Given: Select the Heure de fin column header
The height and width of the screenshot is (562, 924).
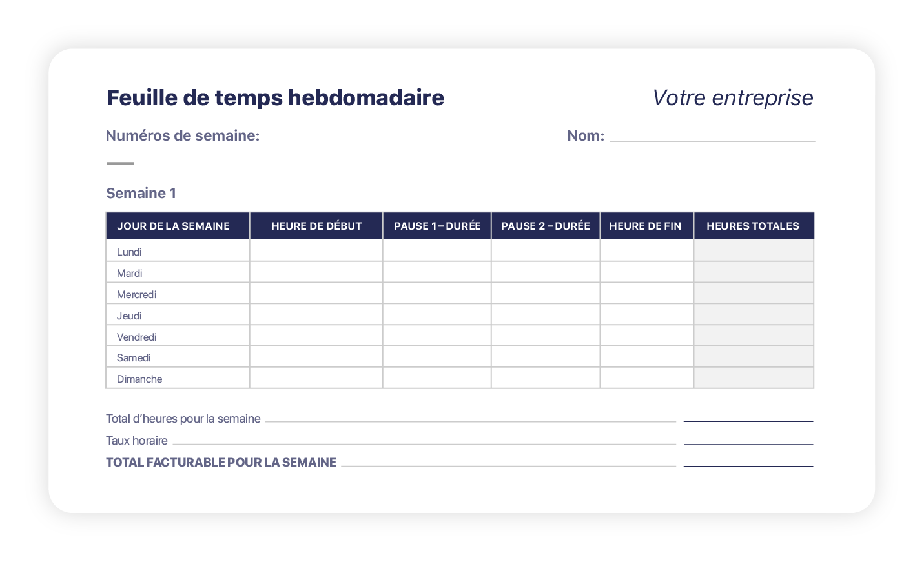Looking at the screenshot, I should click(645, 226).
